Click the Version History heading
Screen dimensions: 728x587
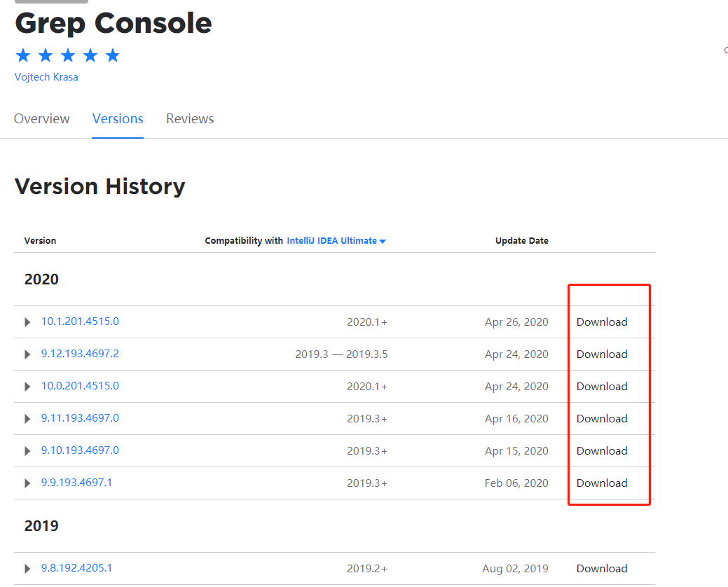[x=99, y=186]
